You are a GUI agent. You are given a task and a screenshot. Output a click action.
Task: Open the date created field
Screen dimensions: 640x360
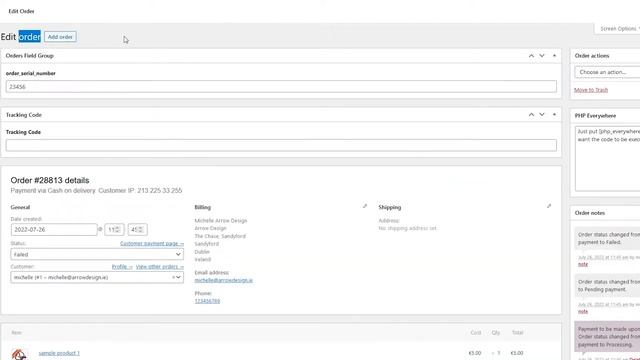tap(54, 229)
